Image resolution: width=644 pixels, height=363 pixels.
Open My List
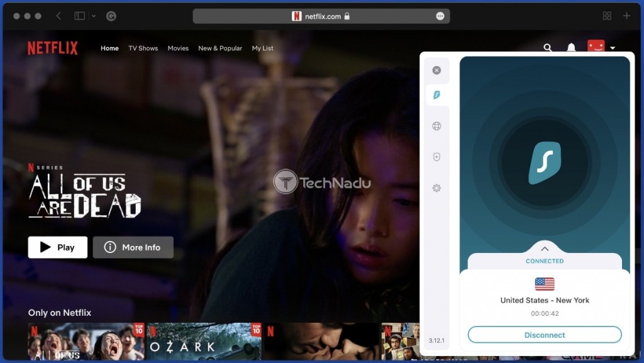(262, 48)
